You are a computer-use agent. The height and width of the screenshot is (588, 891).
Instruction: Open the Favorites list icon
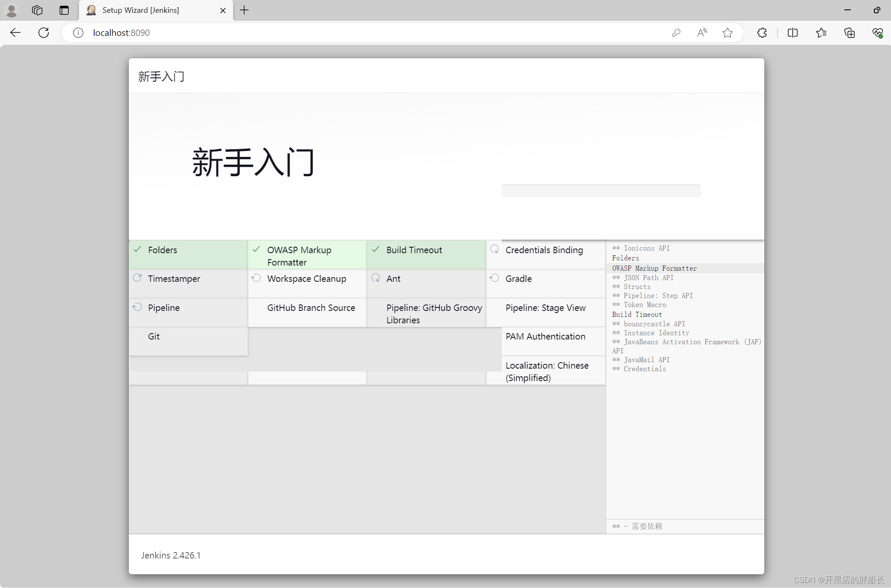click(x=821, y=33)
